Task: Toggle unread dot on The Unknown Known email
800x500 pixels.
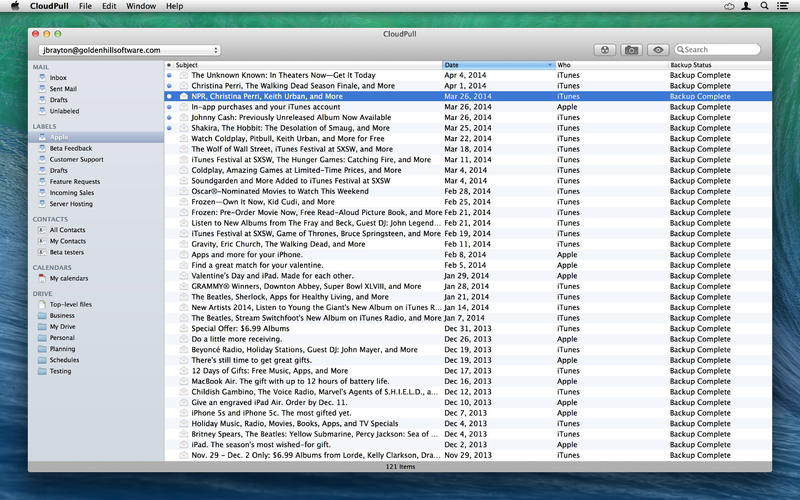Action: 169,75
